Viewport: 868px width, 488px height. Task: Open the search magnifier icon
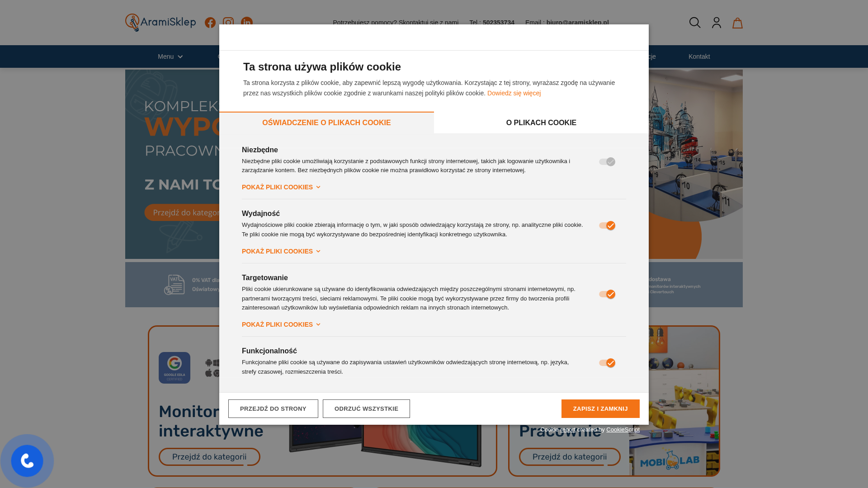[x=695, y=23]
